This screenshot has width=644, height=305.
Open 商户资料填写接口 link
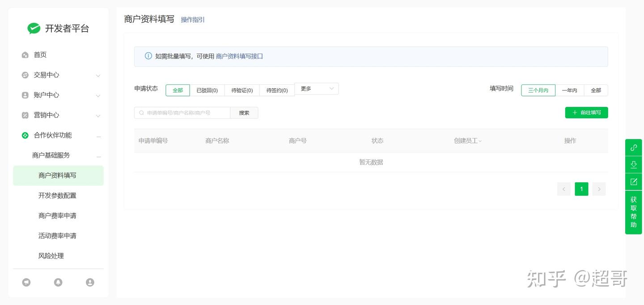(239, 56)
